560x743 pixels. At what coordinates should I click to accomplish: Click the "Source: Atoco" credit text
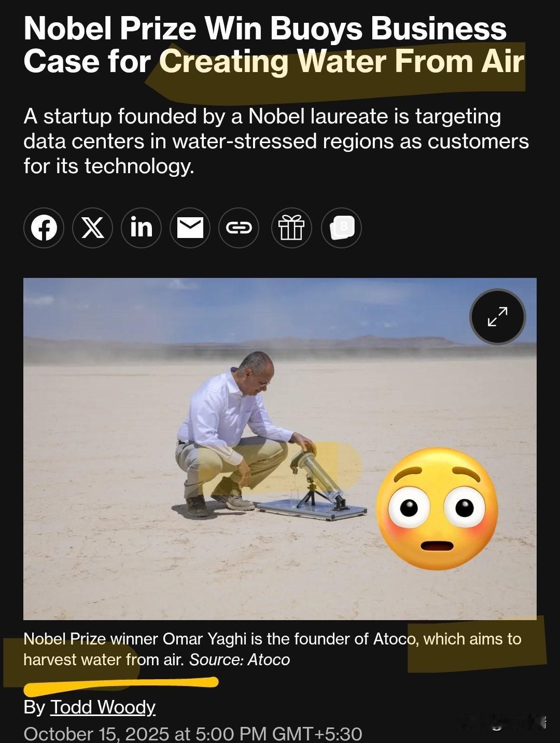pyautogui.click(x=240, y=660)
